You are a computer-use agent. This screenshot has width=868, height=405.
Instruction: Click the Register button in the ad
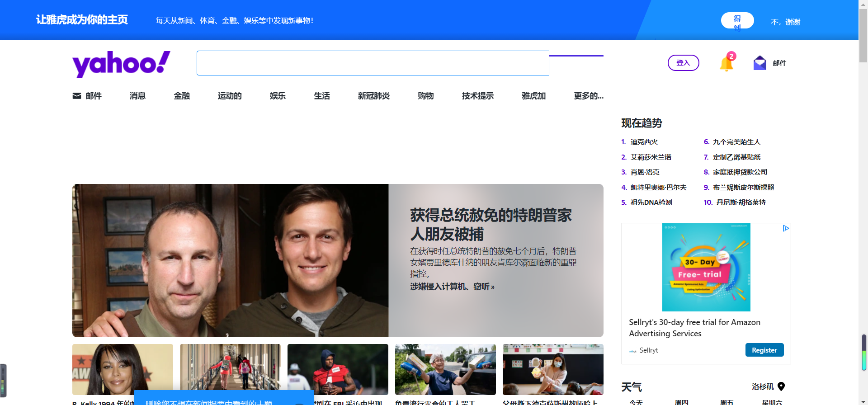click(764, 350)
